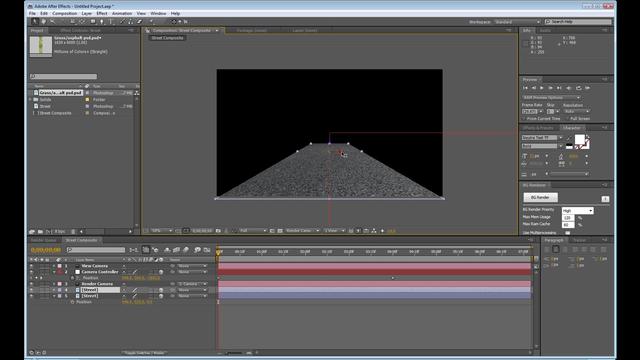Viewport: 640px width, 360px height.
Task: Toggle Frame Blending button in timeline
Action: coord(176,250)
